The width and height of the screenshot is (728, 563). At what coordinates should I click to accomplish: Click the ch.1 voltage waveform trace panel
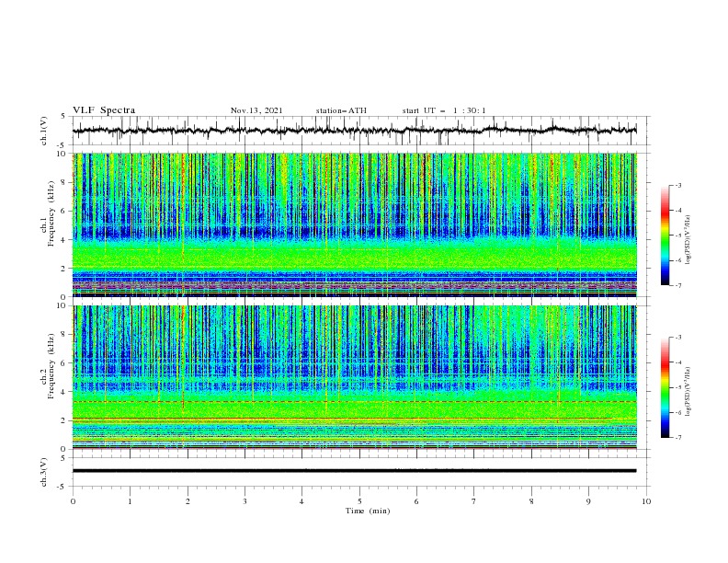tap(360, 131)
